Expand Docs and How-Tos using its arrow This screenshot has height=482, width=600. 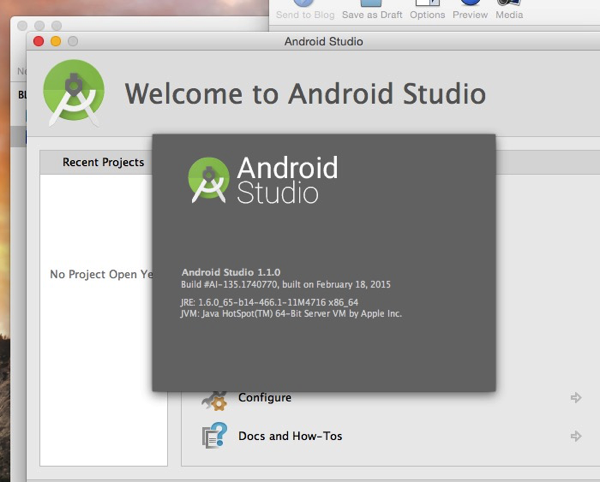click(x=576, y=436)
